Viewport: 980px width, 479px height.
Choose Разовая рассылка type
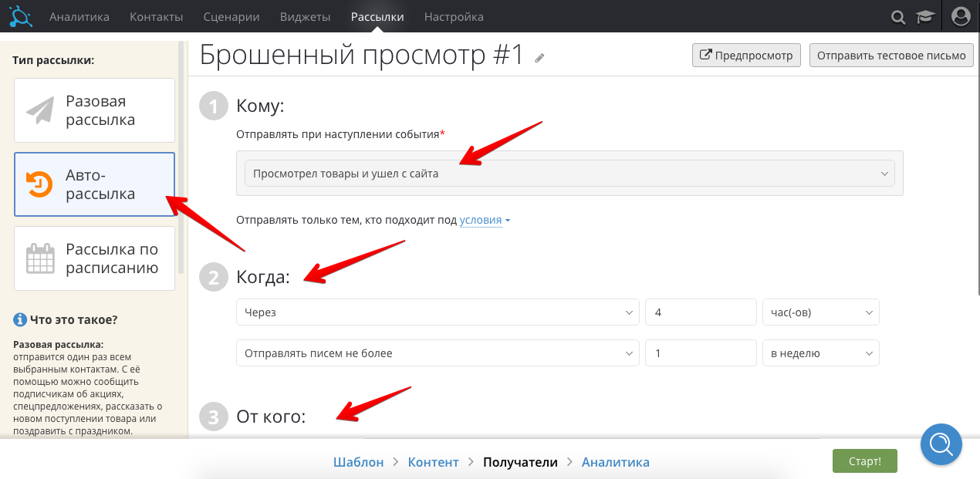tap(95, 110)
